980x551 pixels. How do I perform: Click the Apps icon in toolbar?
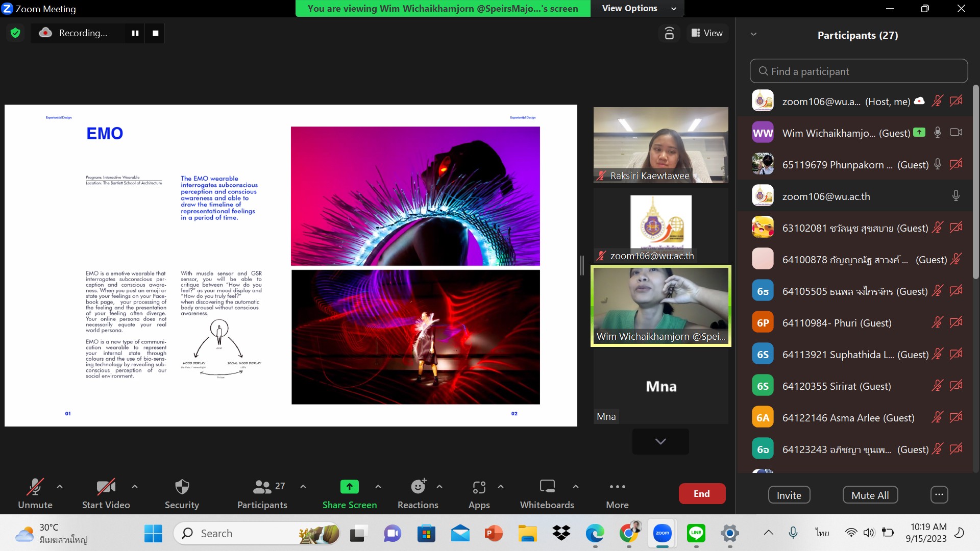tap(479, 487)
